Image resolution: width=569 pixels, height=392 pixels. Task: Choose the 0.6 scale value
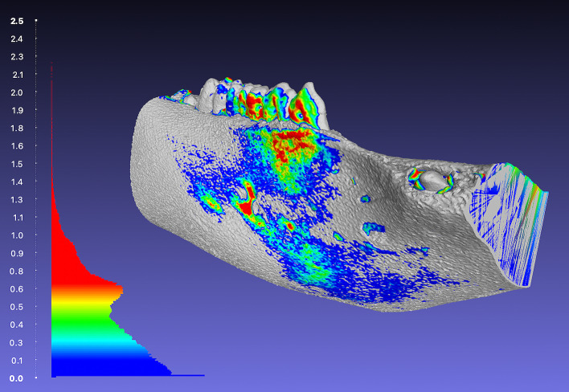pyautogui.click(x=17, y=289)
